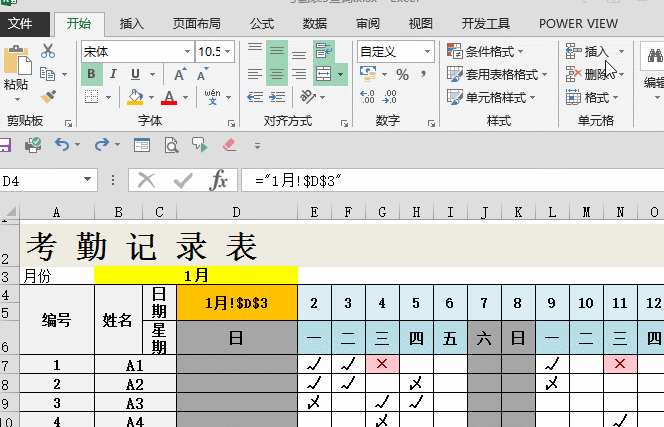Align text right
The image size is (664, 427).
(299, 74)
